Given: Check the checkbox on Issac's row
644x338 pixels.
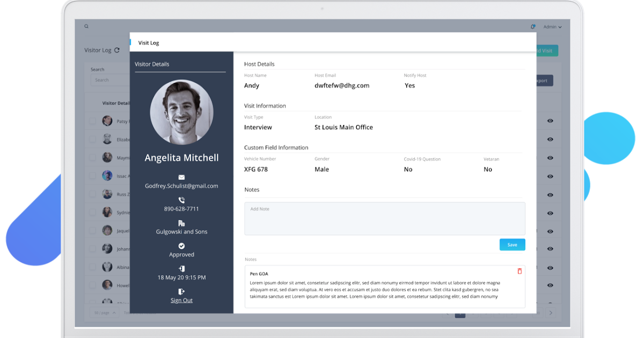Looking at the screenshot, I should click(x=92, y=175).
